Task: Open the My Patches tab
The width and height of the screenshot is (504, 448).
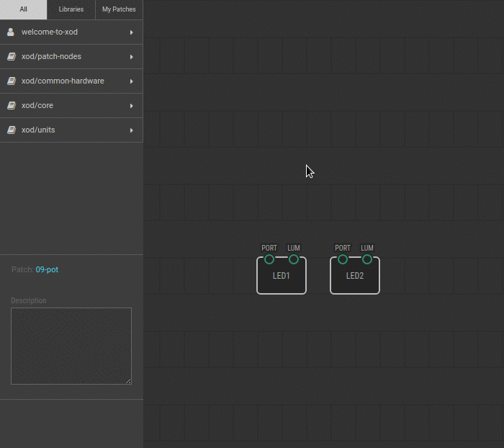Action: pyautogui.click(x=119, y=9)
